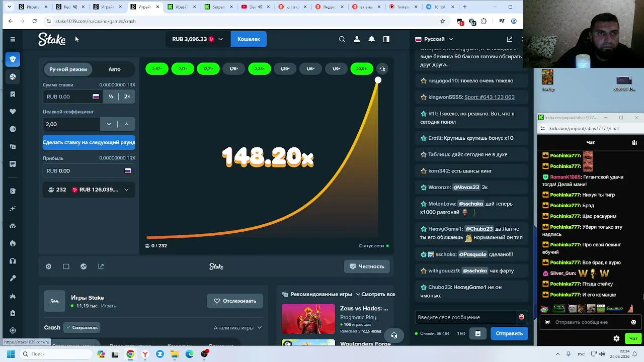The height and width of the screenshot is (362, 644).
Task: Focus the Kick Отправить сообщение input
Action: point(590,322)
